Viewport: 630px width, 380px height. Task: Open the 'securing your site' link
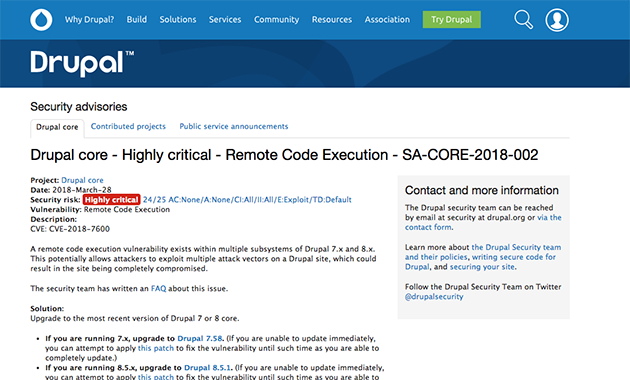tap(482, 267)
